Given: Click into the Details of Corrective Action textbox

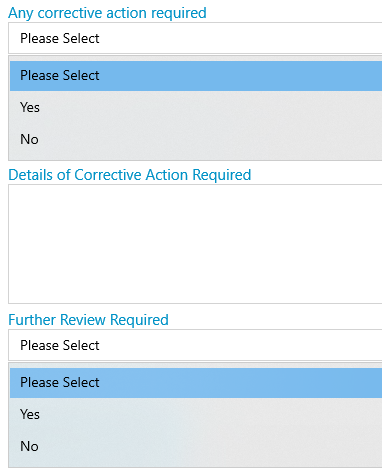Looking at the screenshot, I should coord(195,244).
